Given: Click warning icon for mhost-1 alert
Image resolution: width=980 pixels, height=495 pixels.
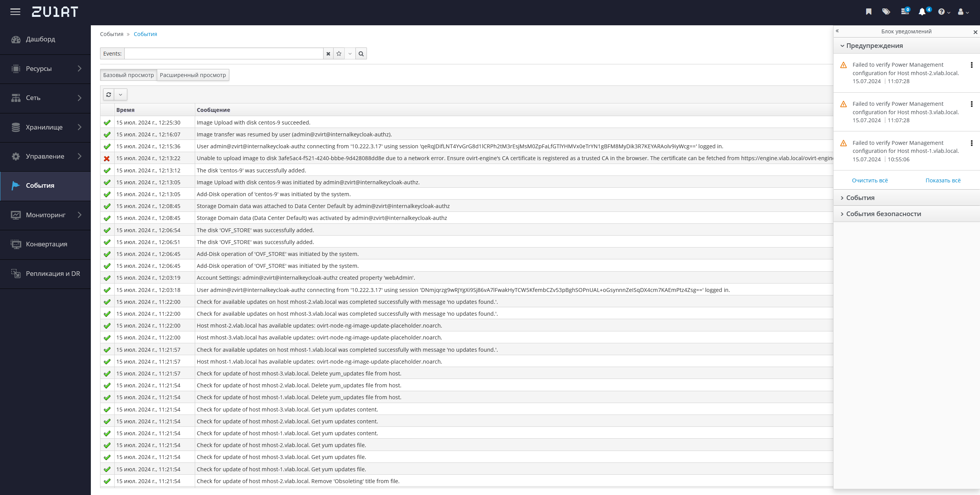Looking at the screenshot, I should [x=844, y=143].
